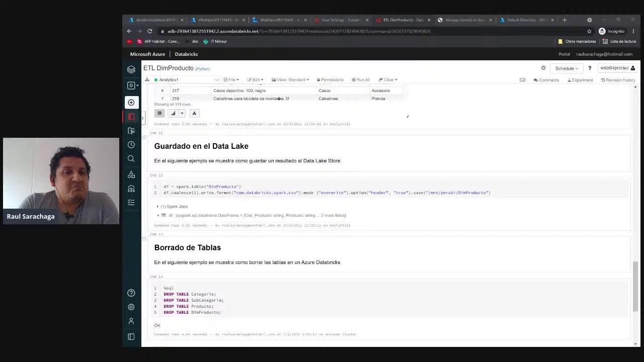Download the results with download icon

point(194,113)
